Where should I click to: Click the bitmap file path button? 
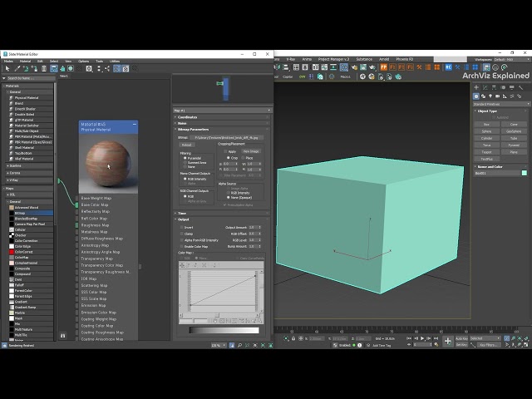227,138
